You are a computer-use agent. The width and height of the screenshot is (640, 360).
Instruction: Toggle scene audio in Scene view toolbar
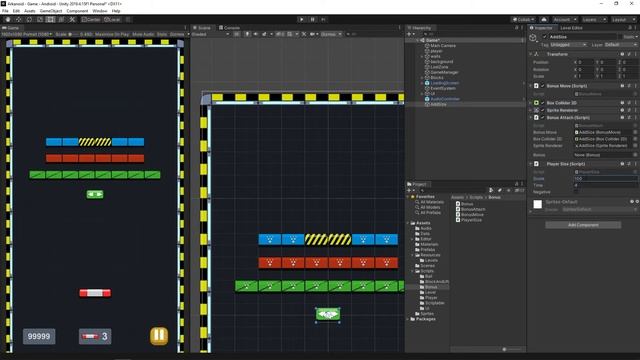[x=256, y=34]
